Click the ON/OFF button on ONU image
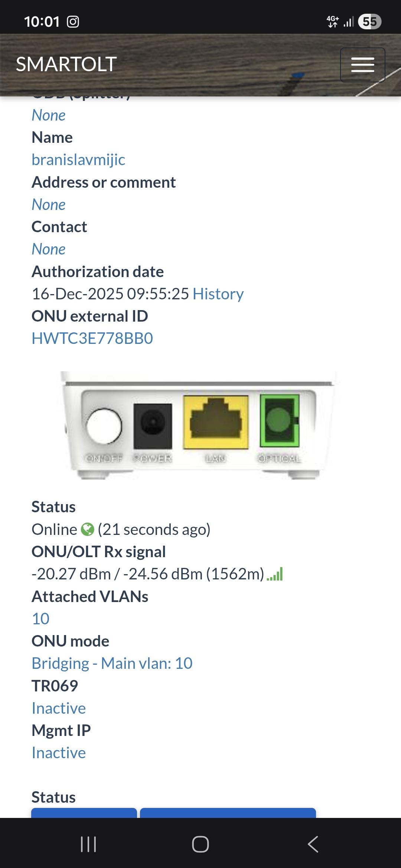The height and width of the screenshot is (868, 401). [x=104, y=426]
